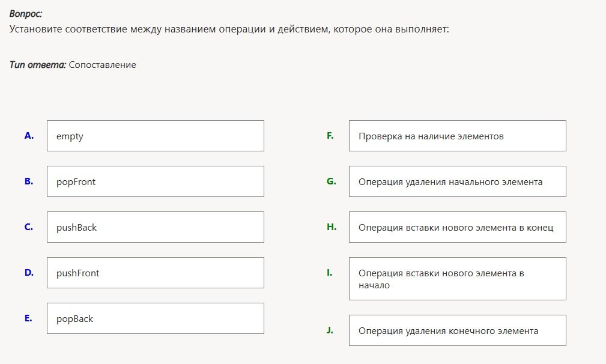606x364 pixels.
Task: Choose the 'pushBack' operation box
Action: pos(156,227)
